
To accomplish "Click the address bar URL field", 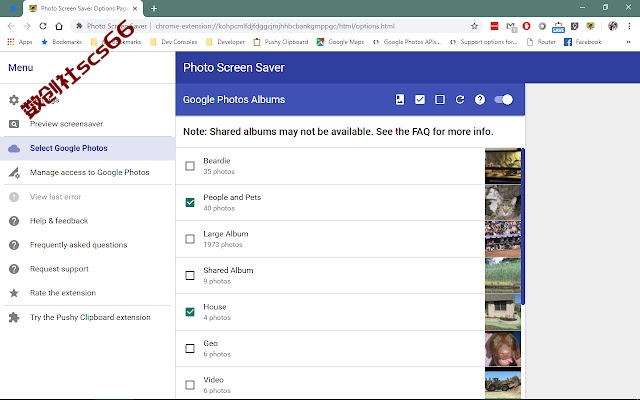I will 275,26.
